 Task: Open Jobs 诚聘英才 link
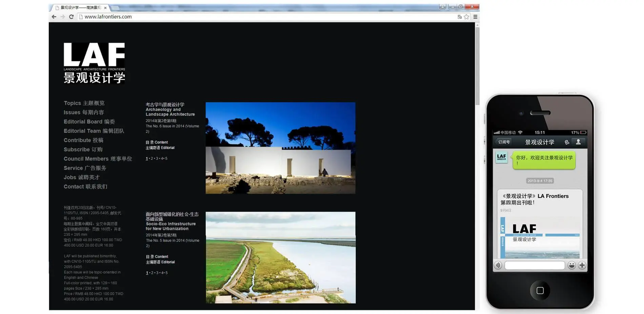coord(82,177)
